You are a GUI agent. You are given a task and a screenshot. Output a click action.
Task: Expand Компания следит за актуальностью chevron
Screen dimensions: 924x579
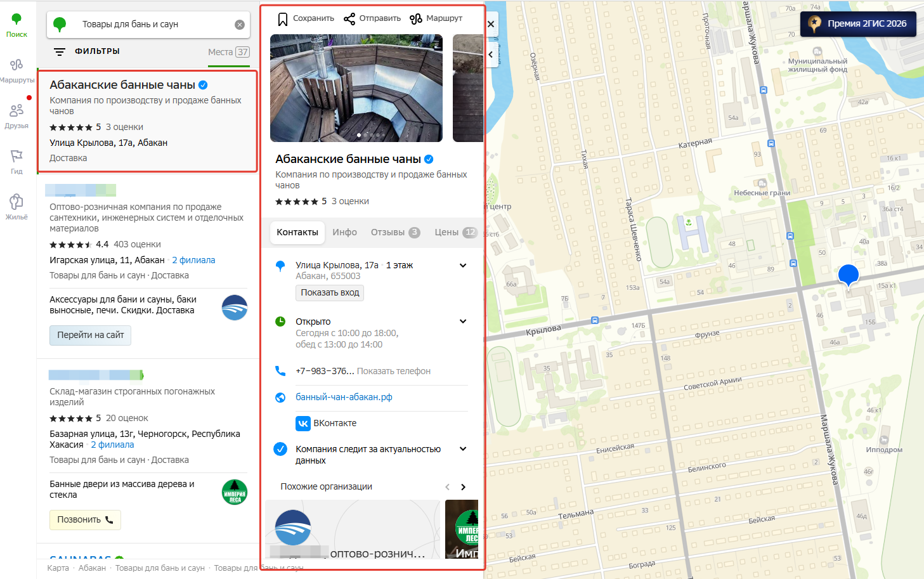click(x=463, y=449)
